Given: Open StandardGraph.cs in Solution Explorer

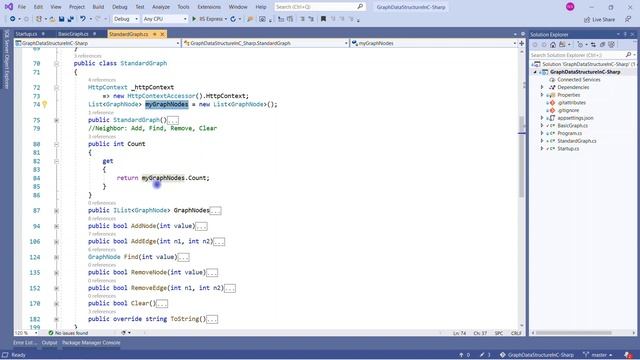Looking at the screenshot, I should [x=576, y=141].
